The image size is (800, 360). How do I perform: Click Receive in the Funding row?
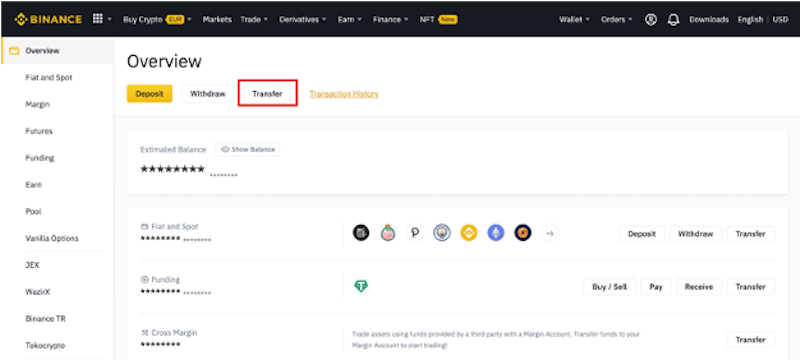tap(699, 287)
